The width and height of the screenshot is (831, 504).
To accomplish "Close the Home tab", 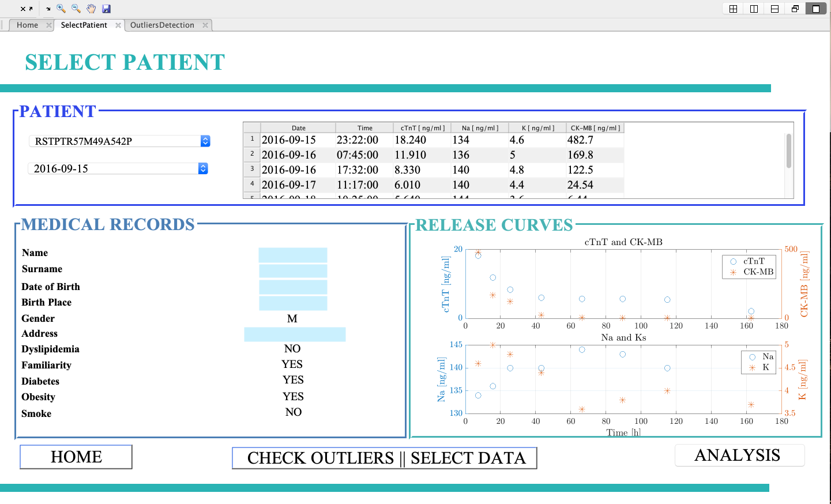I will coord(48,25).
